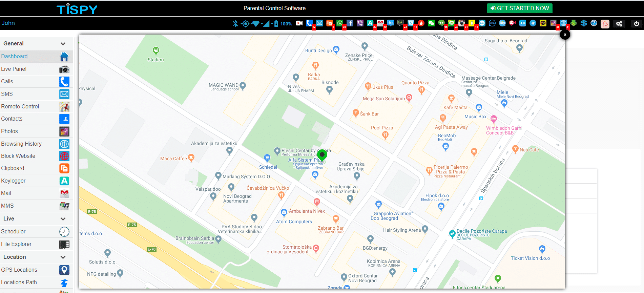This screenshot has height=293, width=644.
Task: Open settings with the gears icon
Action: click(x=619, y=24)
